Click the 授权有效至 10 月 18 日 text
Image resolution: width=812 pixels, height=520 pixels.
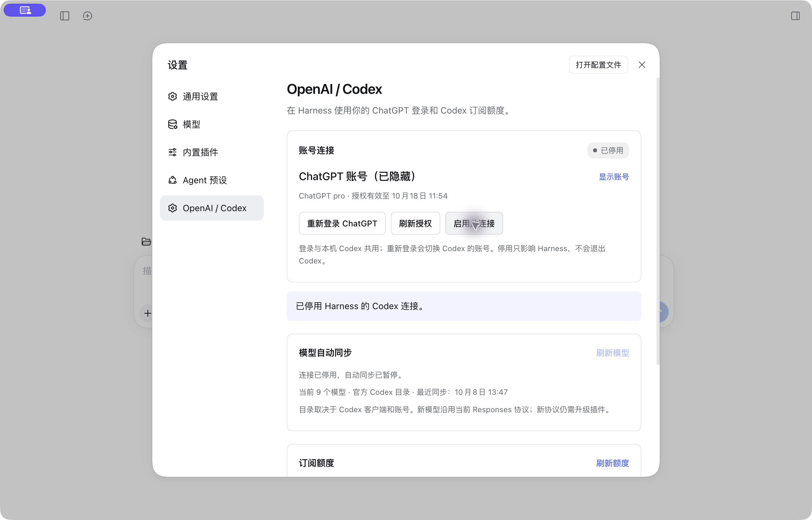coord(399,196)
